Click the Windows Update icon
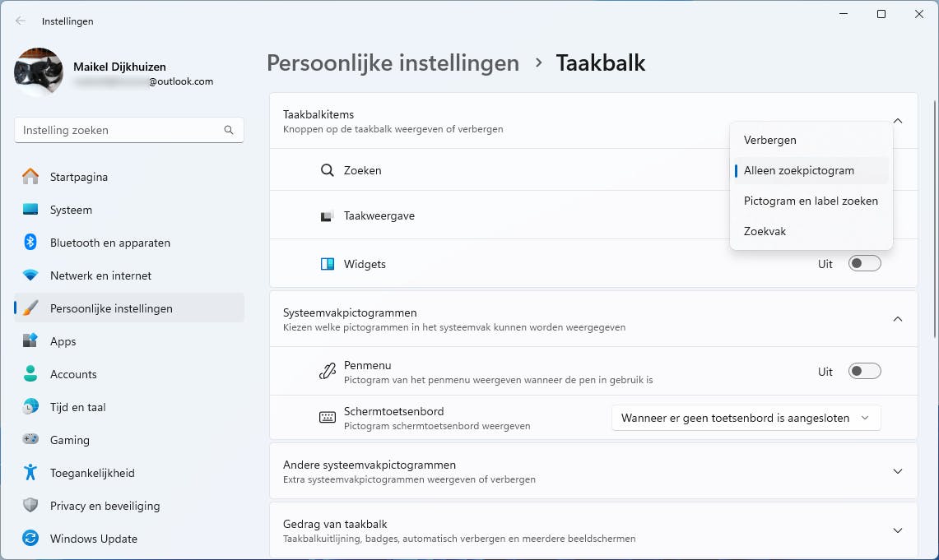 30,539
